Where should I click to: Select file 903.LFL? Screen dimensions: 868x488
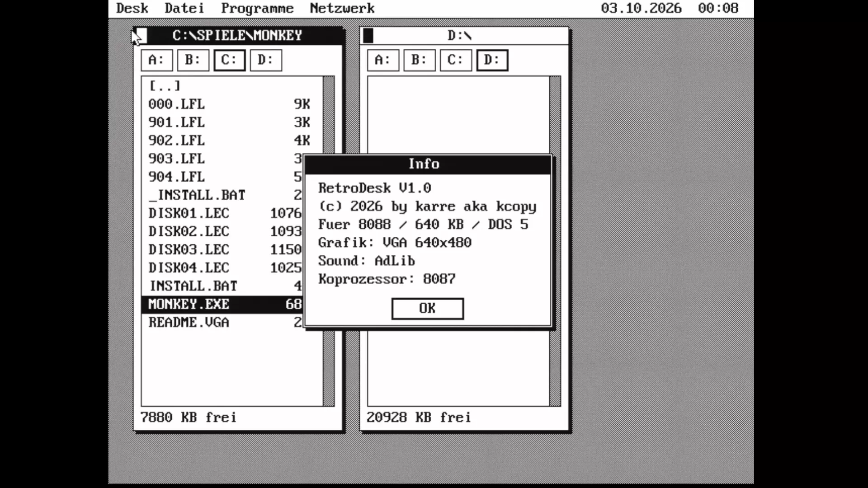222,159
